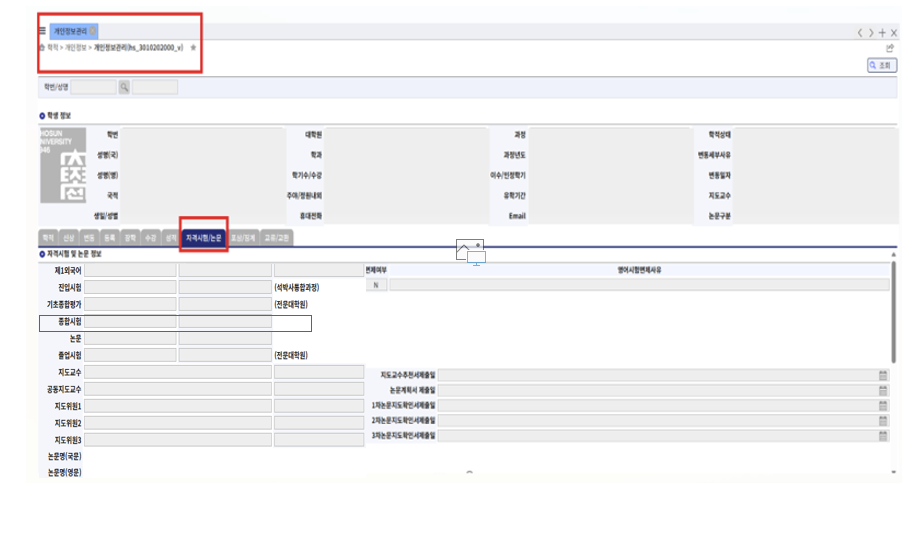Collapse panel using bottom center arrow

coord(468,472)
